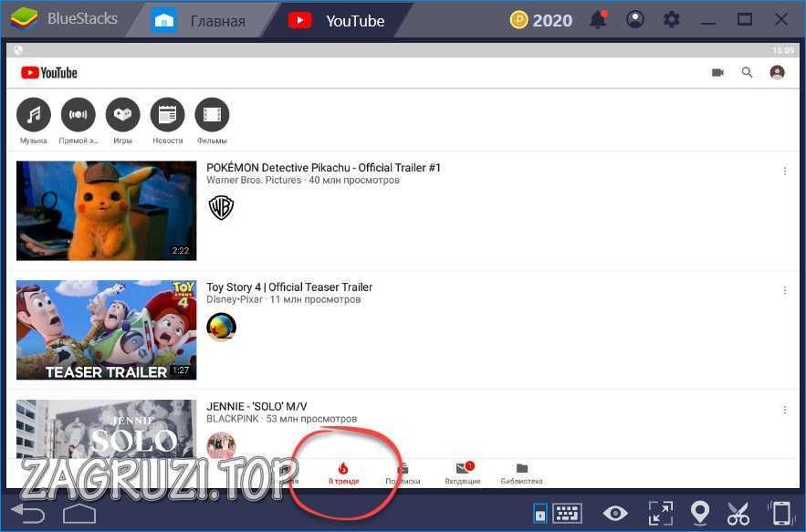Toggle full screen mode icon
The width and height of the screenshot is (806, 532).
coord(661,513)
